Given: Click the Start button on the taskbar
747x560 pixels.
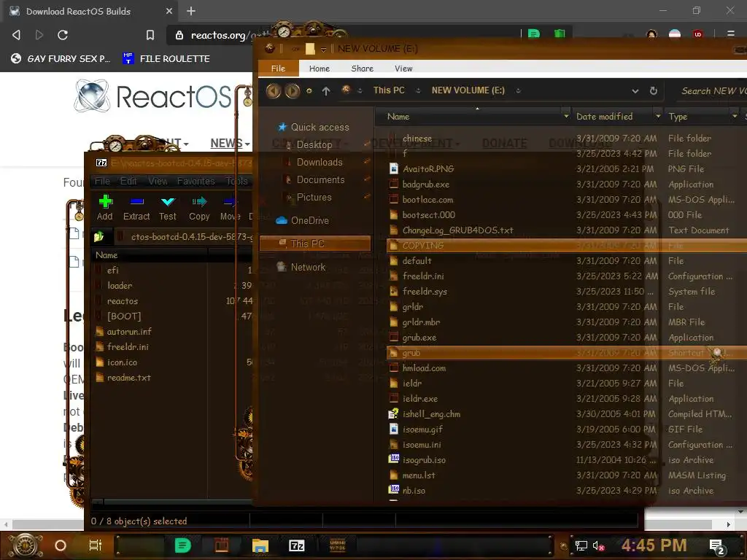Looking at the screenshot, I should coord(26,545).
